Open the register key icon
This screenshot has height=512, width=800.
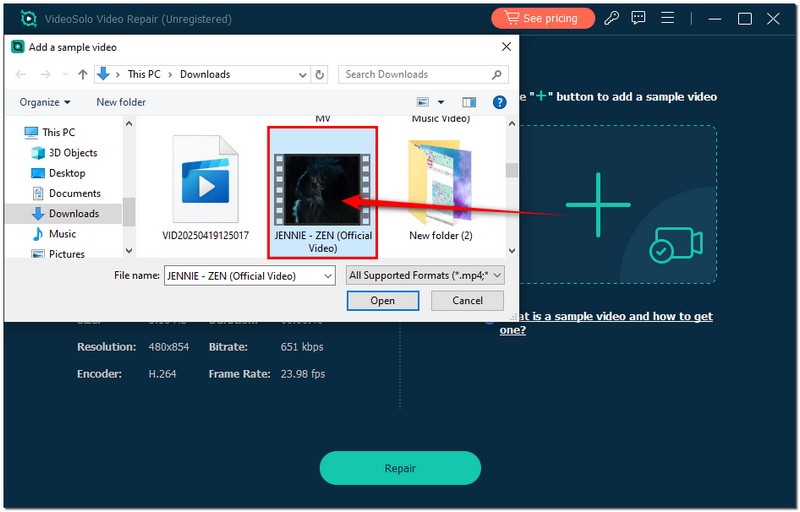coord(611,19)
